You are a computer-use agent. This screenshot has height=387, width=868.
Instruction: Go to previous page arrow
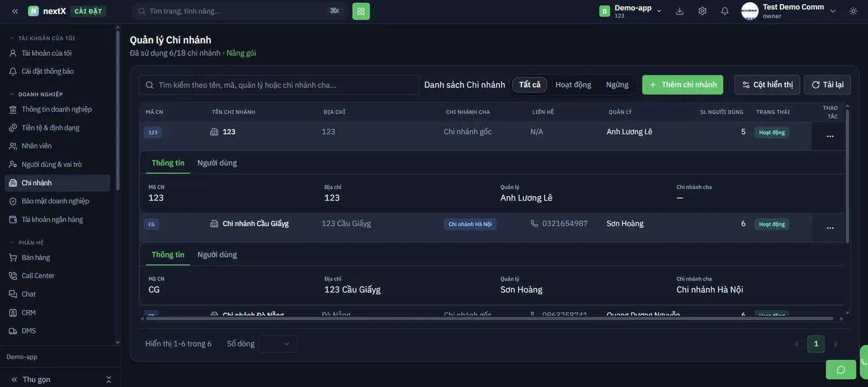tap(797, 344)
